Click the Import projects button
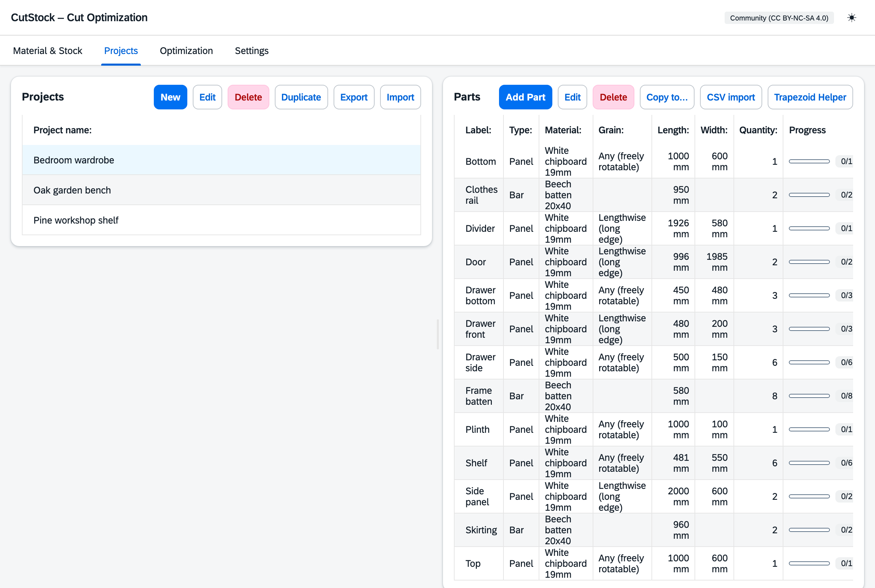 400,97
